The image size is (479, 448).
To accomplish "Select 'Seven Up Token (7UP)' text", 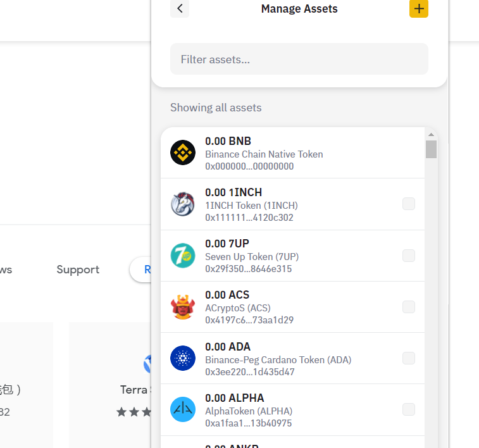I will click(x=252, y=257).
